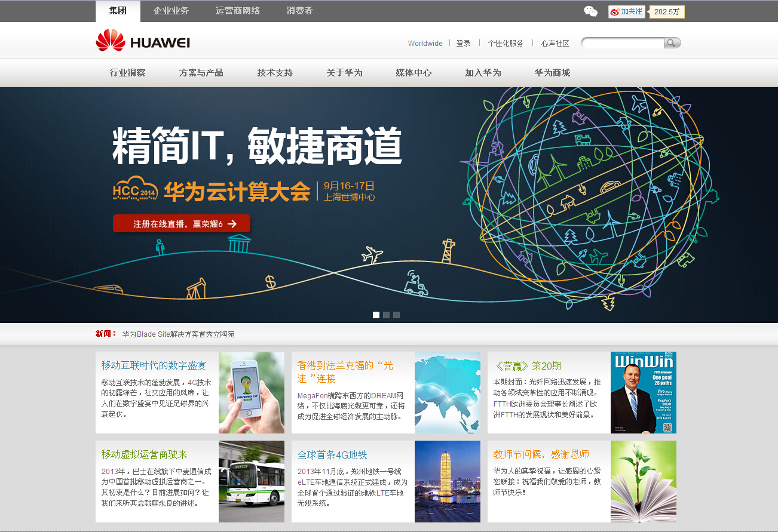Image resolution: width=778 pixels, height=532 pixels.
Task: Click the person figure icon on banner
Action: tap(160, 247)
